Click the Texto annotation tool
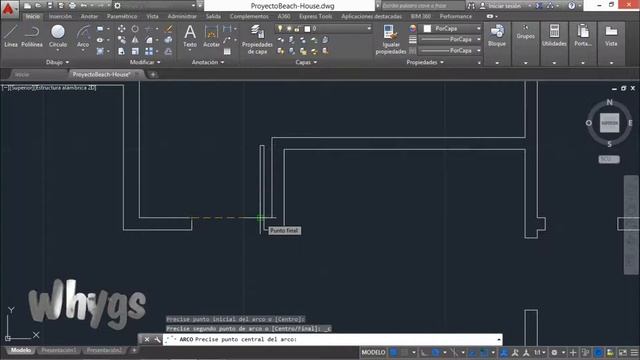The width and height of the screenshot is (640, 360). click(x=190, y=36)
